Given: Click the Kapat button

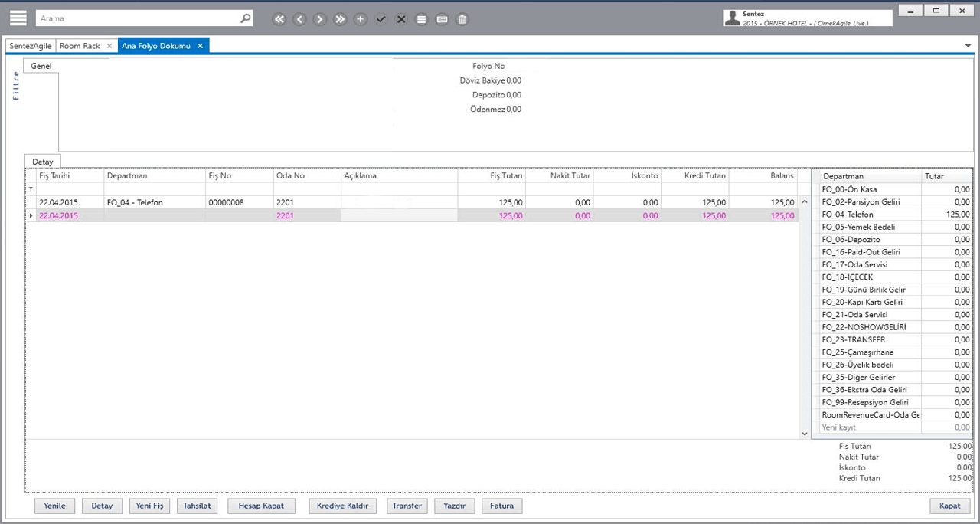Looking at the screenshot, I should tap(950, 506).
